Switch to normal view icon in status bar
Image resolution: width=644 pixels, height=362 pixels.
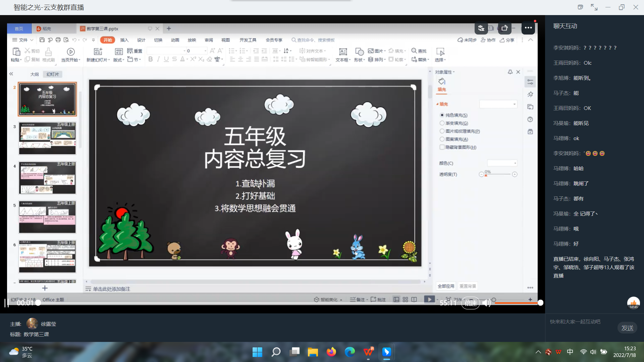click(x=396, y=299)
